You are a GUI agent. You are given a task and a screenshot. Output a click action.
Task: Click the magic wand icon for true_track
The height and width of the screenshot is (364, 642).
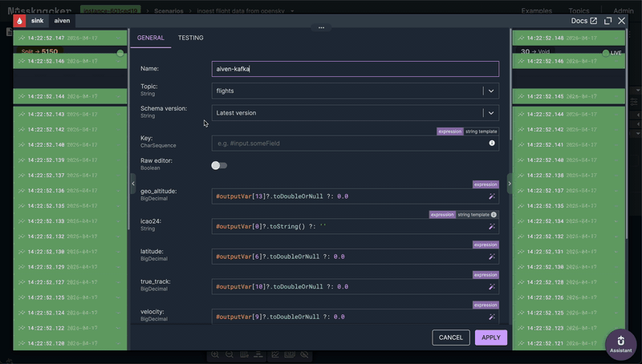(x=492, y=286)
